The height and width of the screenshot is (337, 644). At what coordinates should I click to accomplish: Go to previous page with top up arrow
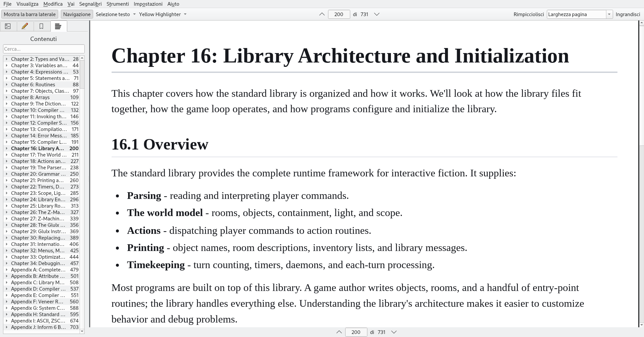[322, 14]
